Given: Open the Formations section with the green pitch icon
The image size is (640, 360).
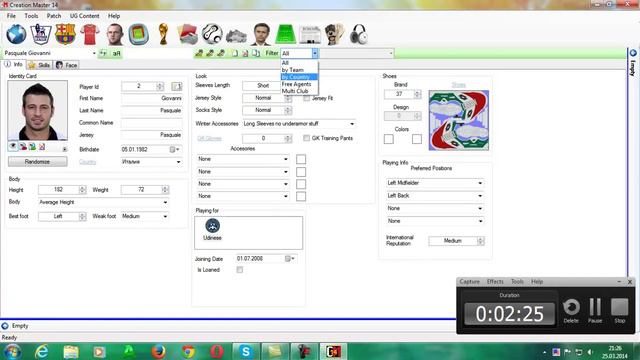Looking at the screenshot, I should click(x=285, y=34).
